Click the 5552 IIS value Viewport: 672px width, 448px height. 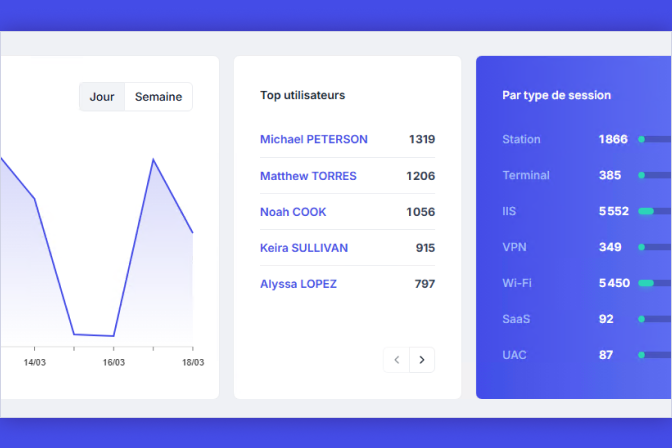point(614,211)
